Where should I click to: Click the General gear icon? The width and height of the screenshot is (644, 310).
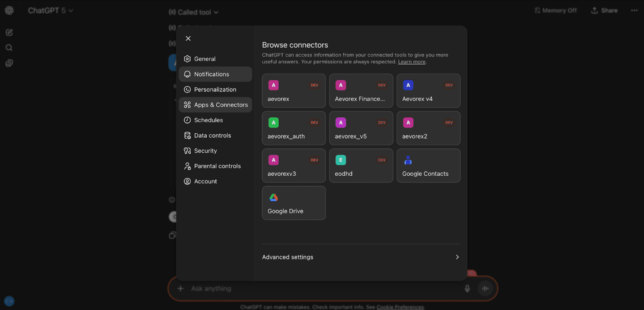point(187,59)
